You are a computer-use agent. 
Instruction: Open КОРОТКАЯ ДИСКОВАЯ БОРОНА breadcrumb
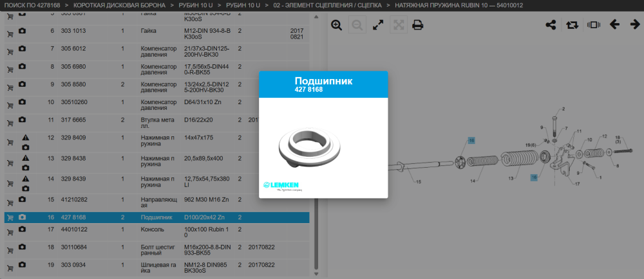coord(120,6)
